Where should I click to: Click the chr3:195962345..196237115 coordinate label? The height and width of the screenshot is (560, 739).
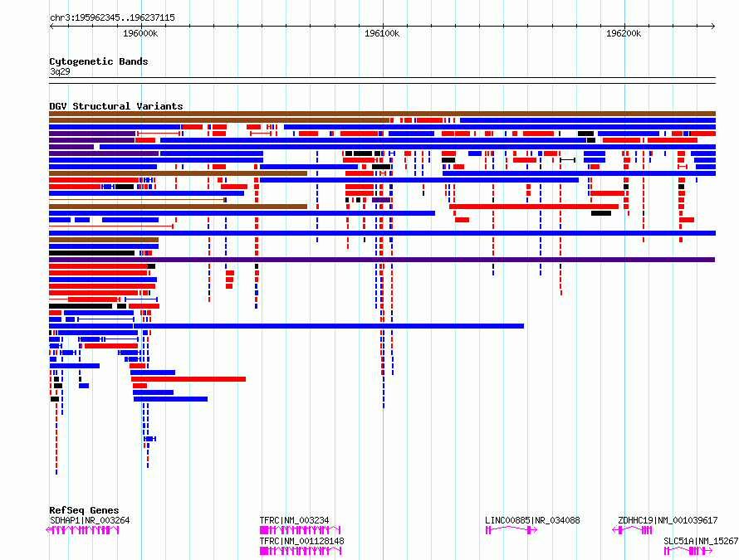pos(112,17)
